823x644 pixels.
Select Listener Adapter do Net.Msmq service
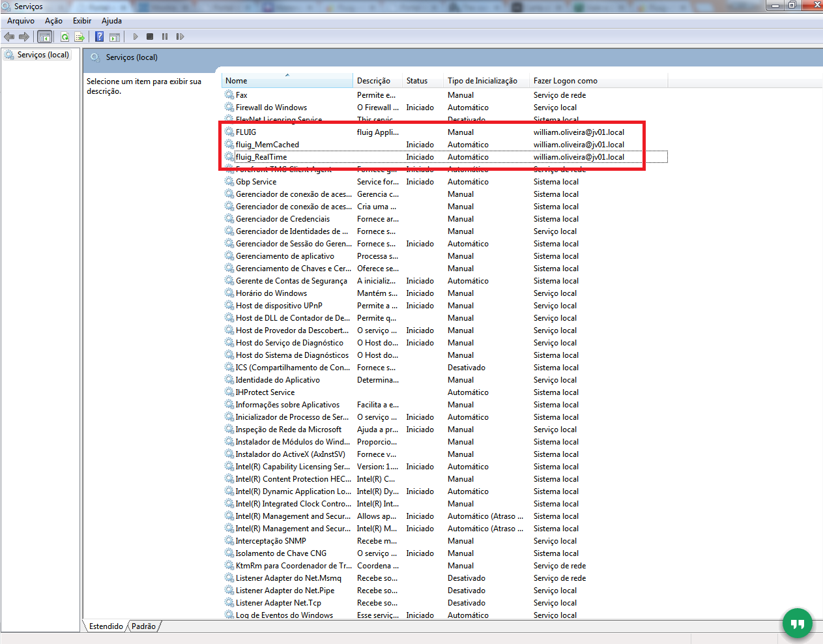pyautogui.click(x=288, y=578)
